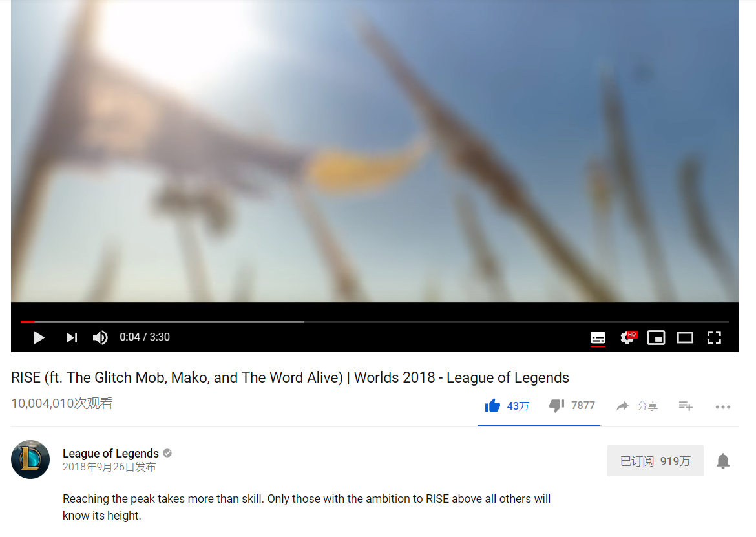Switch to miniplayer mode
This screenshot has height=537, width=756.
click(x=656, y=337)
